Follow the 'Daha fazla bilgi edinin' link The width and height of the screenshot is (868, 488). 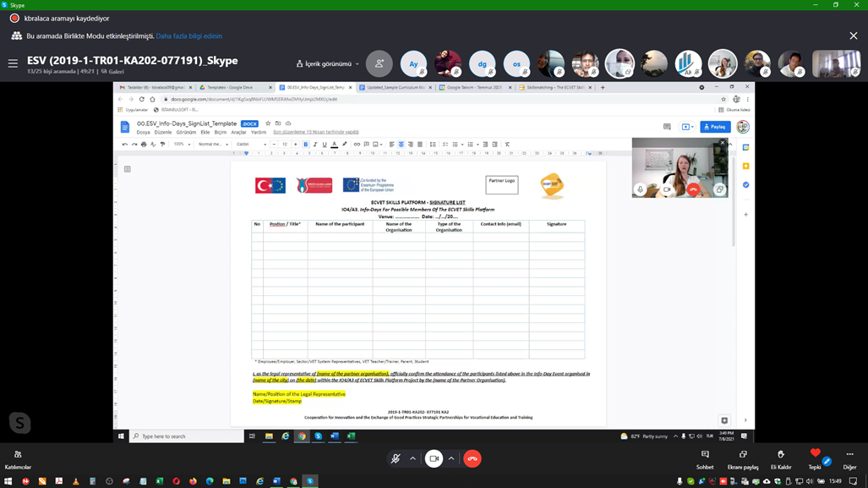click(188, 36)
